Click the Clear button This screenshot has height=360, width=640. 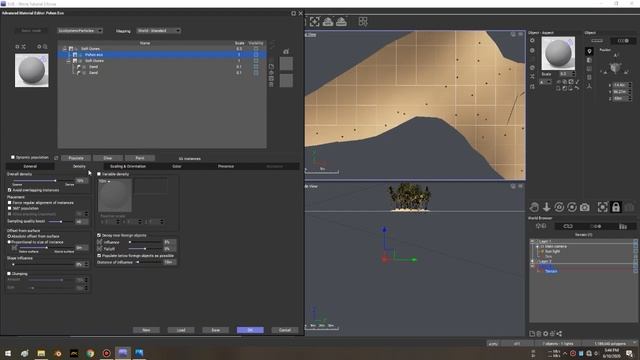(108, 158)
